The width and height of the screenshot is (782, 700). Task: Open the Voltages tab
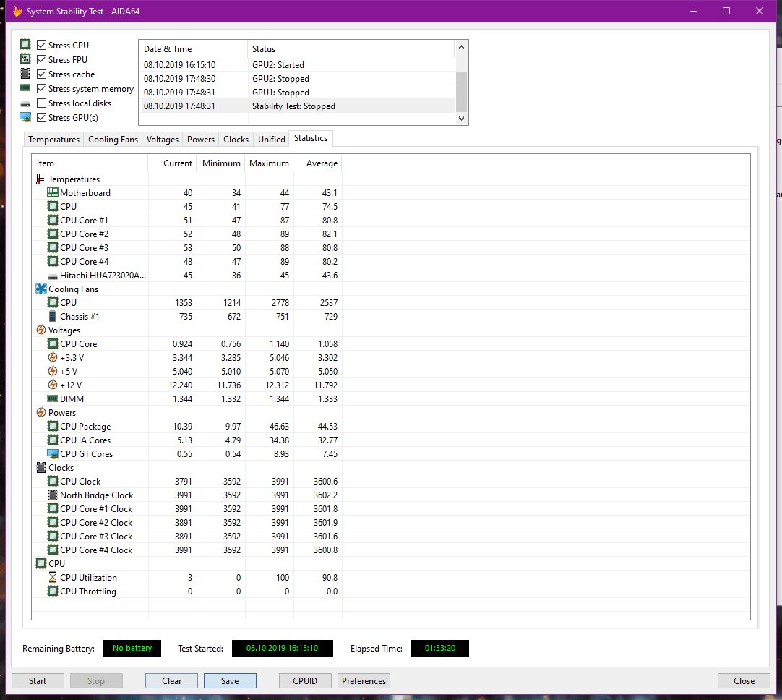coord(163,139)
